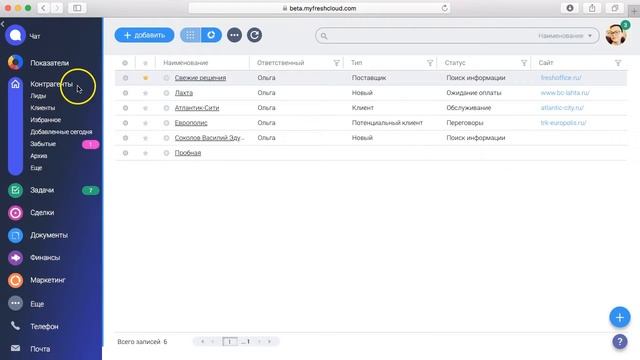Select all rows via header checkbox

125,63
